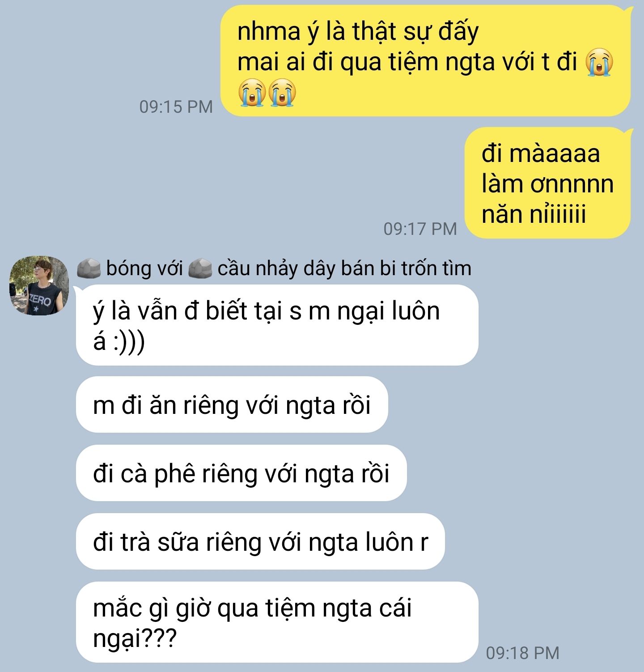The width and height of the screenshot is (644, 672).
Task: Tap the 'nhma ý là thật sự đấy' line
Action: pyautogui.click(x=358, y=32)
